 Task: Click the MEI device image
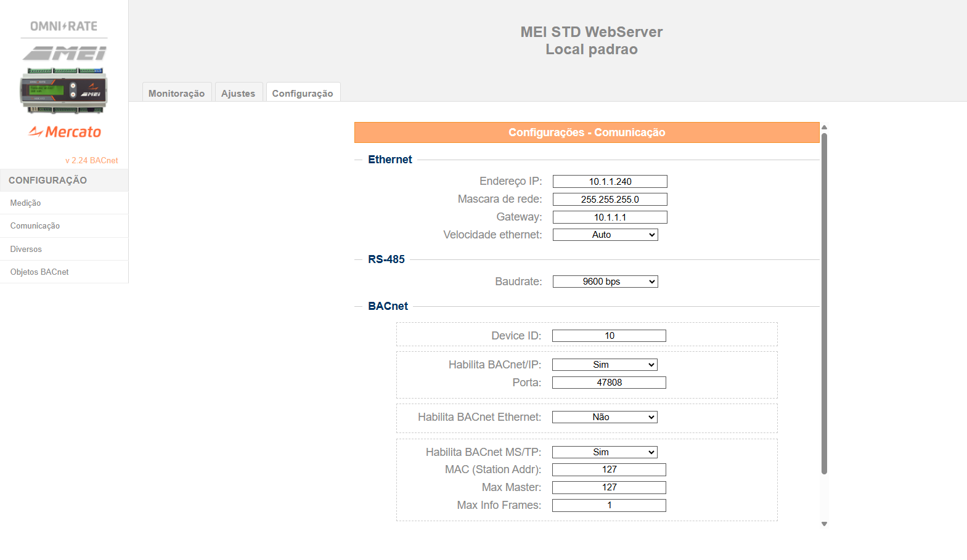pos(64,91)
